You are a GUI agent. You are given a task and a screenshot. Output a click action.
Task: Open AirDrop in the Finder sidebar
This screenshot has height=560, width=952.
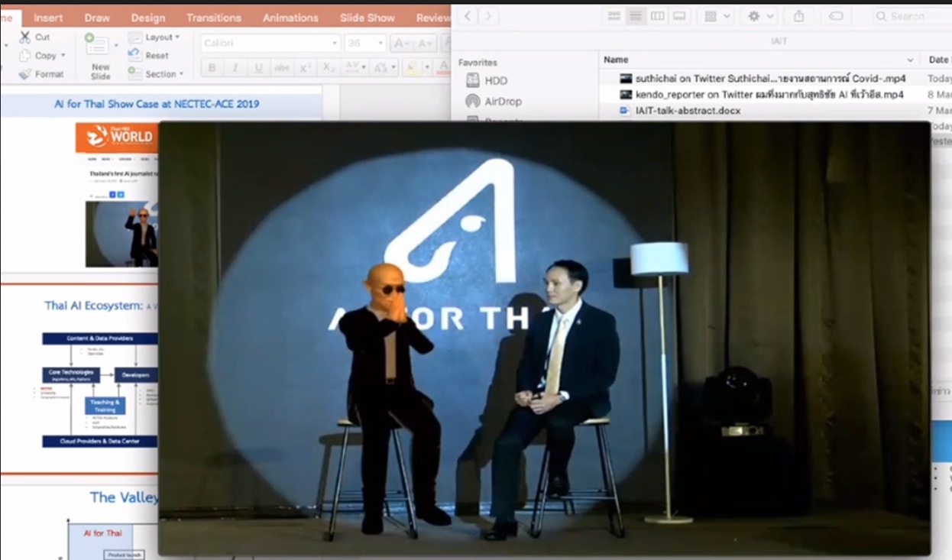click(x=493, y=101)
